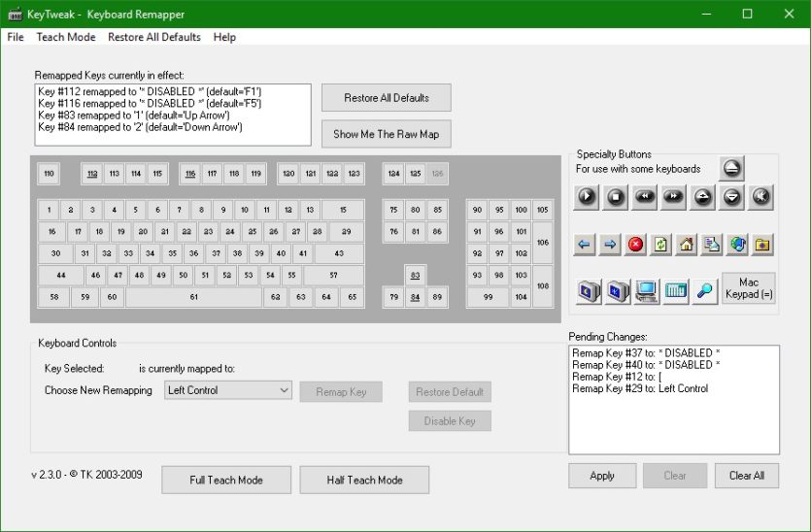
Task: Select key 15 on the keyboard layout
Action: (x=343, y=210)
